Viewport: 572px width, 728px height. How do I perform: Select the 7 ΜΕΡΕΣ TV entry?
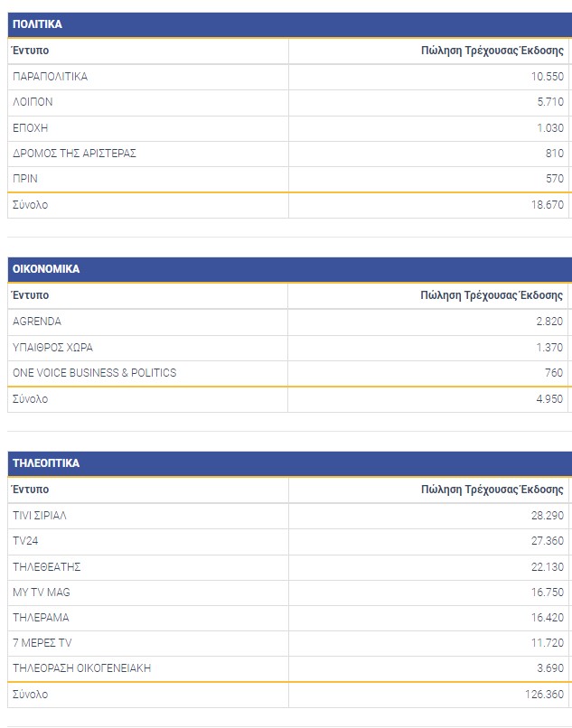[x=42, y=643]
